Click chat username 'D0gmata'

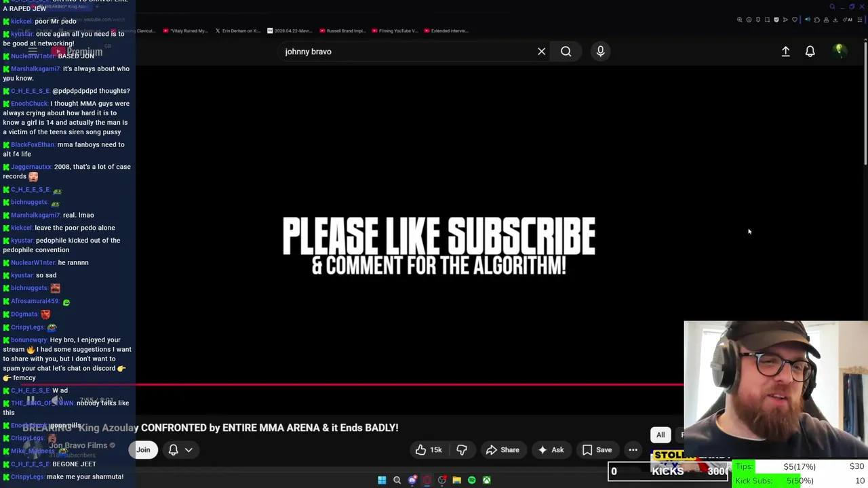(24, 314)
